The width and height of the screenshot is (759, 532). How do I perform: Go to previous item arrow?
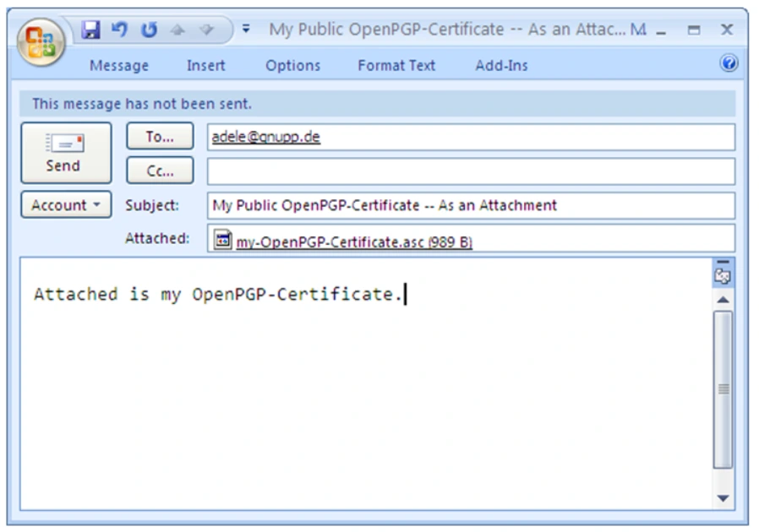(x=177, y=30)
